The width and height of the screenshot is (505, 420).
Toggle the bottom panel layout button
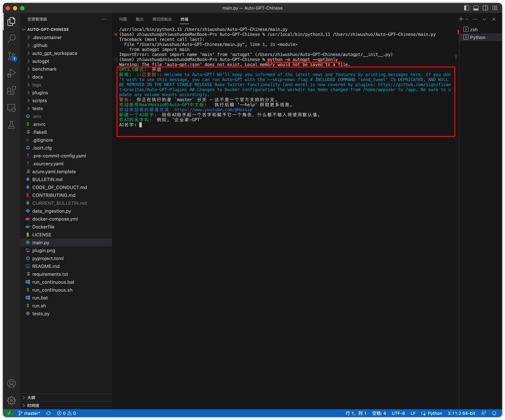[476, 8]
